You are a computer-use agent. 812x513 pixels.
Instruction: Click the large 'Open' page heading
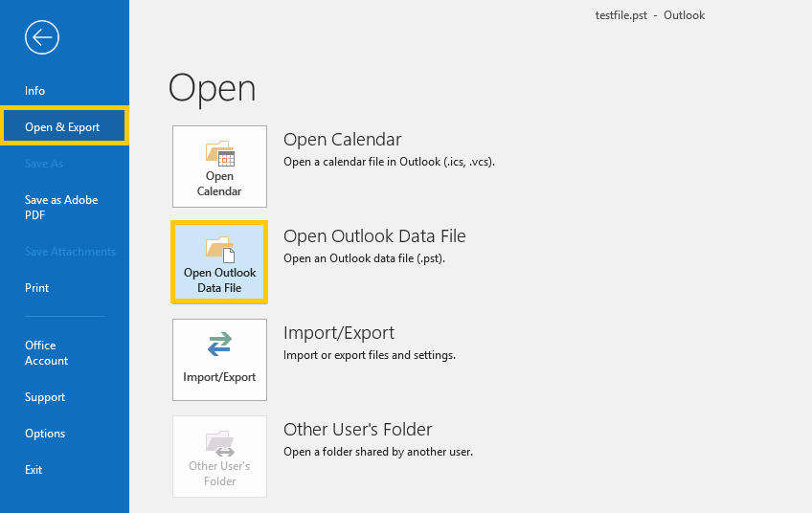[212, 88]
